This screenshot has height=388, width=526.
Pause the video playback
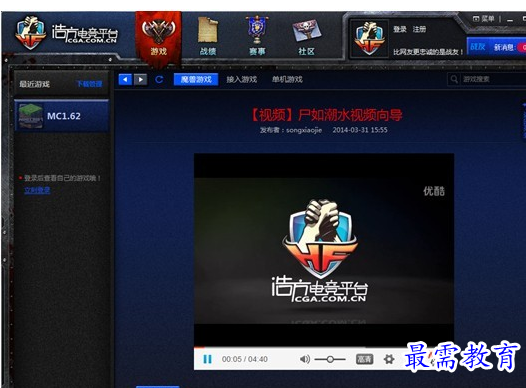tap(207, 359)
